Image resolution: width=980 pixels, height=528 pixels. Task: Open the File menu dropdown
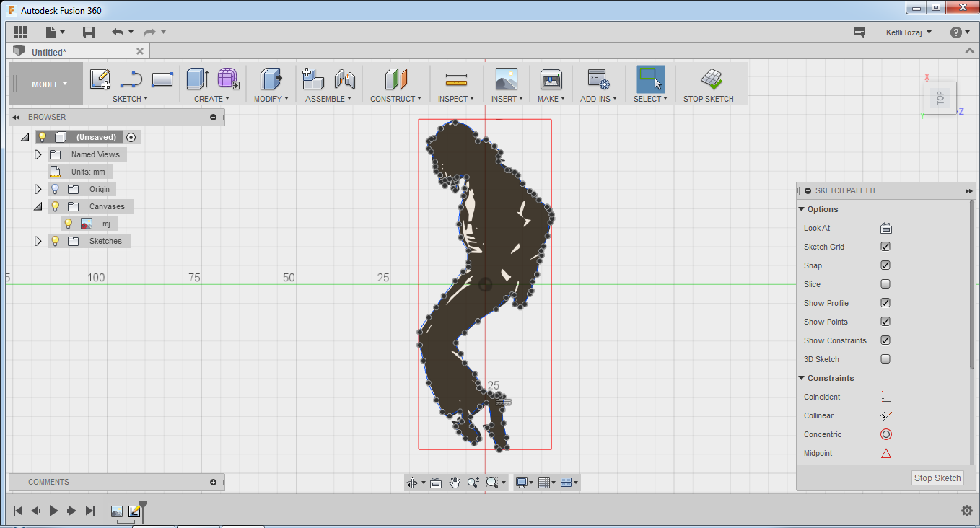[x=56, y=32]
